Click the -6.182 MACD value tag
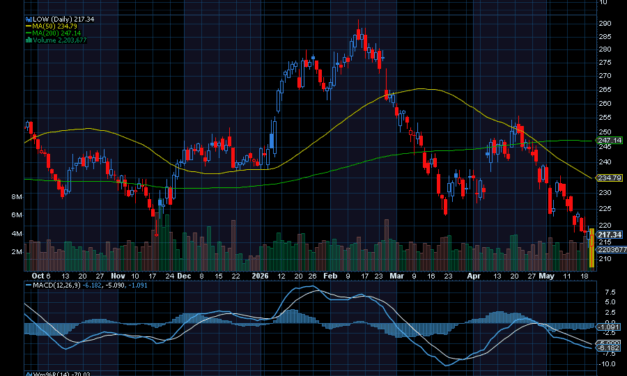Image resolution: width=627 pixels, height=376 pixels. (608, 348)
